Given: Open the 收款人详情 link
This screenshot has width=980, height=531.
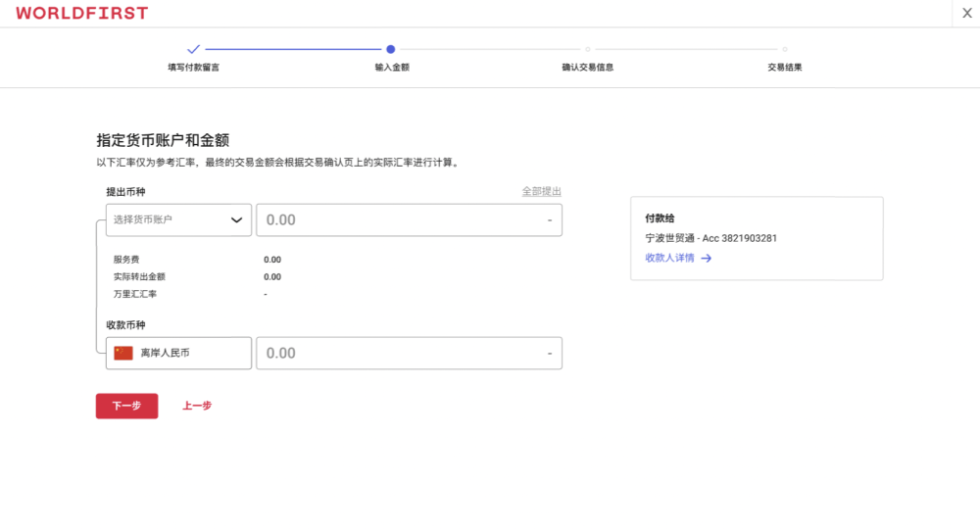Looking at the screenshot, I should [x=669, y=258].
